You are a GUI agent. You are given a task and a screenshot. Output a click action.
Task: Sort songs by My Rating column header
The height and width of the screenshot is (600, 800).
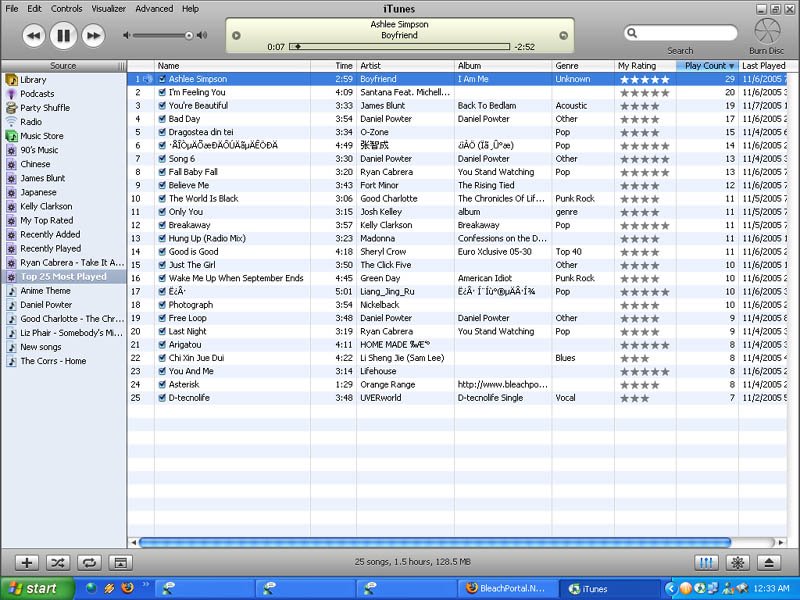645,66
